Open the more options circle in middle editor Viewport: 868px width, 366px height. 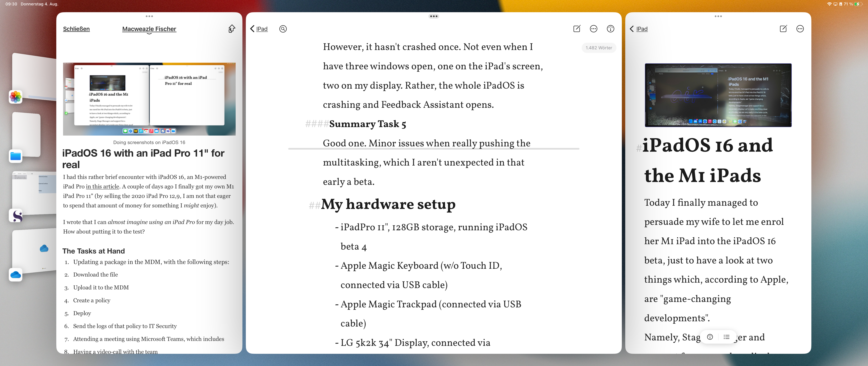tap(593, 29)
